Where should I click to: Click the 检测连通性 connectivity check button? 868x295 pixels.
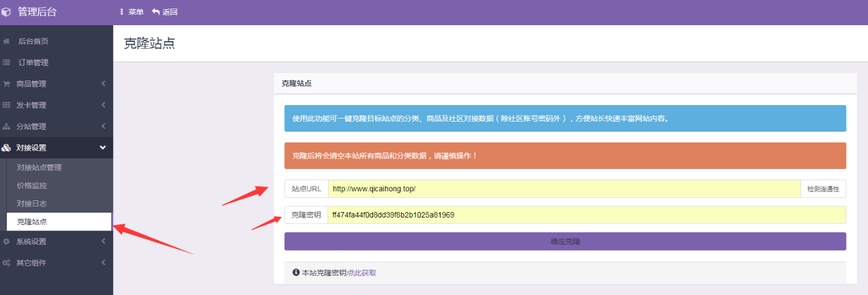coord(823,189)
